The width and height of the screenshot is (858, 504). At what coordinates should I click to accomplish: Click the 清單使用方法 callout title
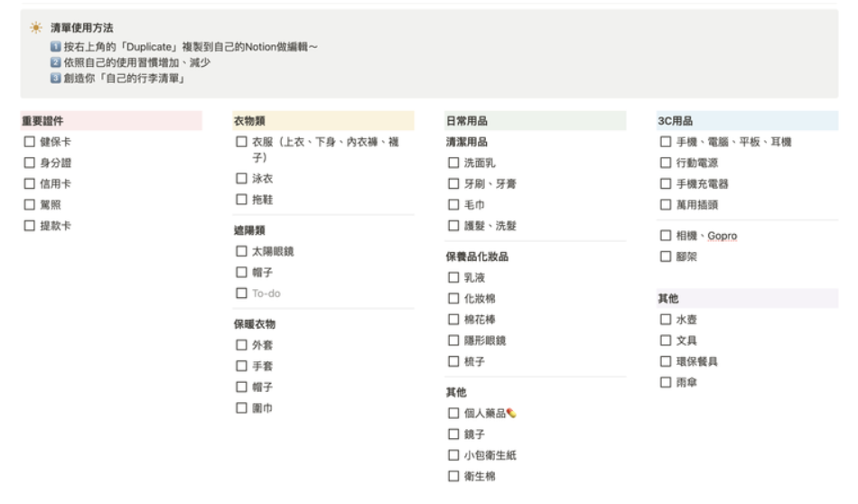click(82, 27)
